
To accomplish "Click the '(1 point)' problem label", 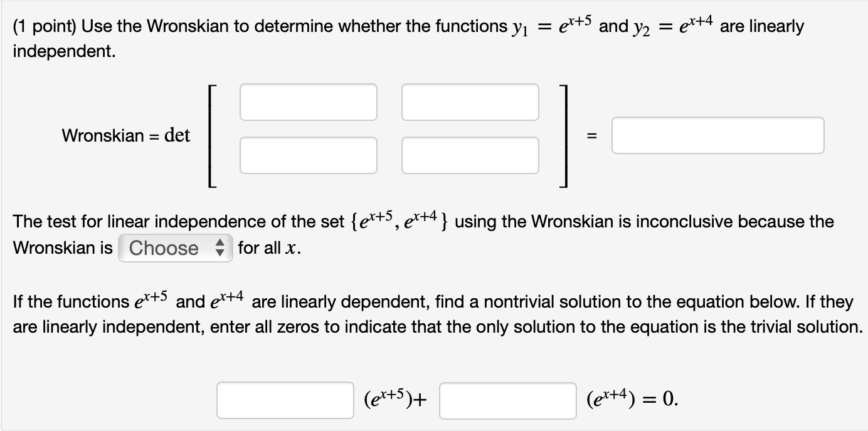I will 43,26.
